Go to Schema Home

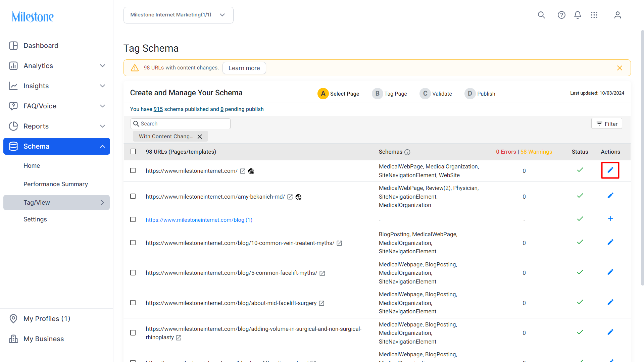tap(32, 166)
